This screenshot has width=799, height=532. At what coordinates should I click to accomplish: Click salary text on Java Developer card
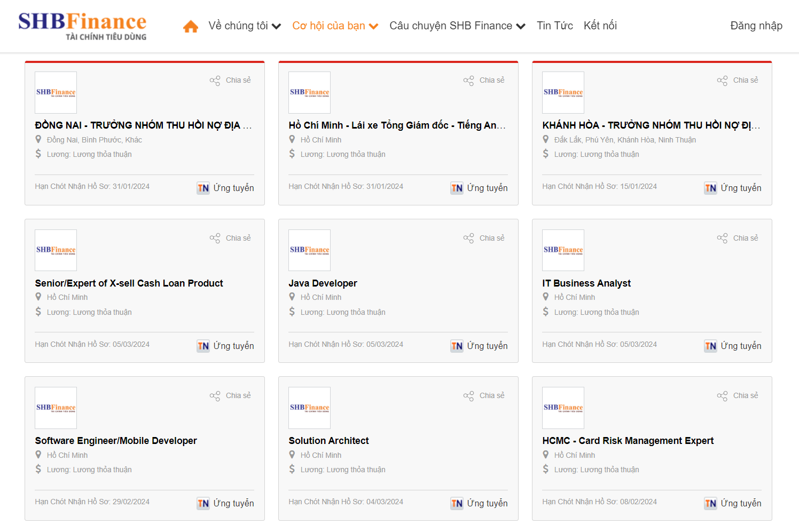coord(343,312)
